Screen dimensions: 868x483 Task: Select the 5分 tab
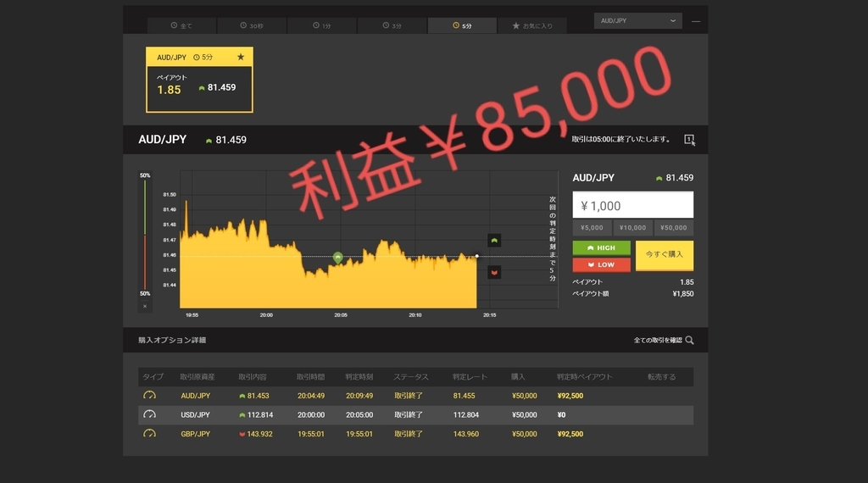point(462,25)
